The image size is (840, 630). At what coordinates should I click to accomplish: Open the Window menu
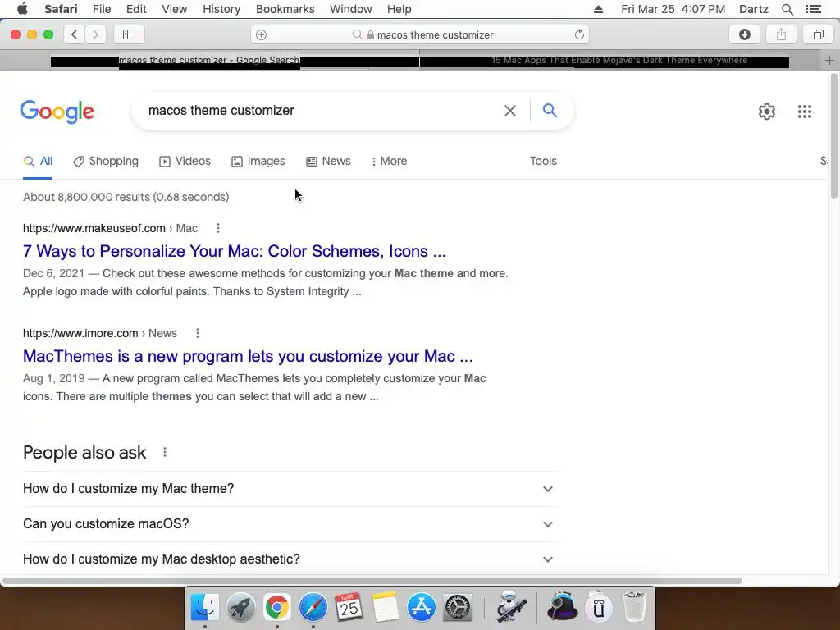click(x=351, y=9)
